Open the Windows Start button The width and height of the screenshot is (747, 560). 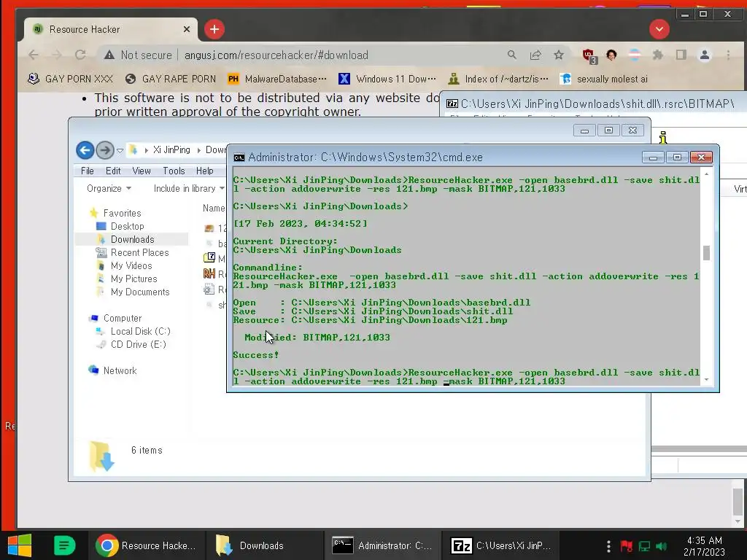[x=20, y=545]
